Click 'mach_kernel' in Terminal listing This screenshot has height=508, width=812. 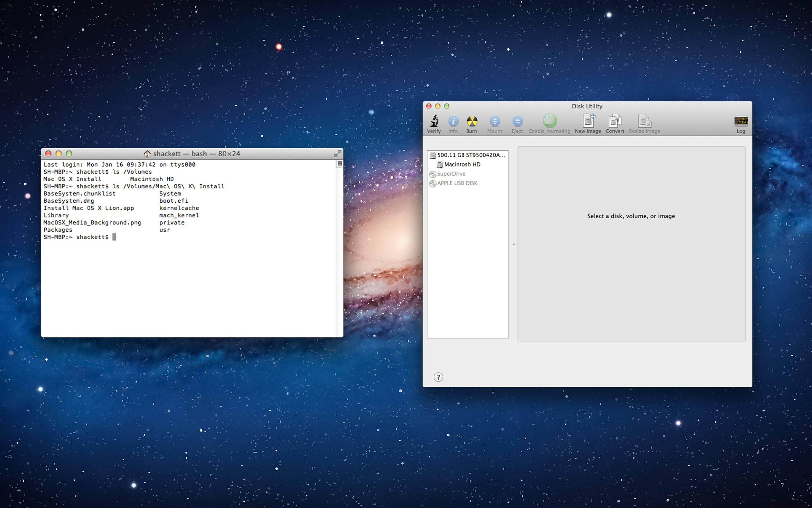pyautogui.click(x=179, y=215)
